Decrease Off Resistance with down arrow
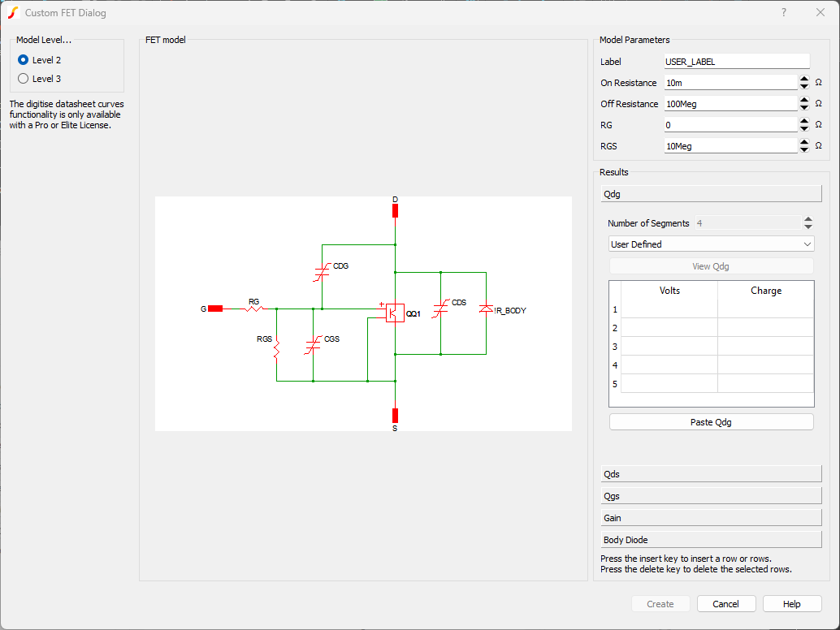The height and width of the screenshot is (630, 840). (x=804, y=107)
